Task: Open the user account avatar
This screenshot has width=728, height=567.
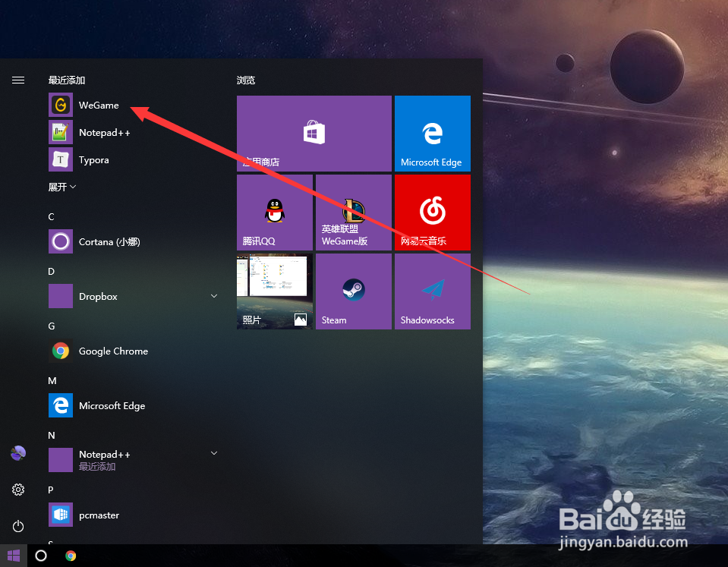Action: pyautogui.click(x=18, y=452)
